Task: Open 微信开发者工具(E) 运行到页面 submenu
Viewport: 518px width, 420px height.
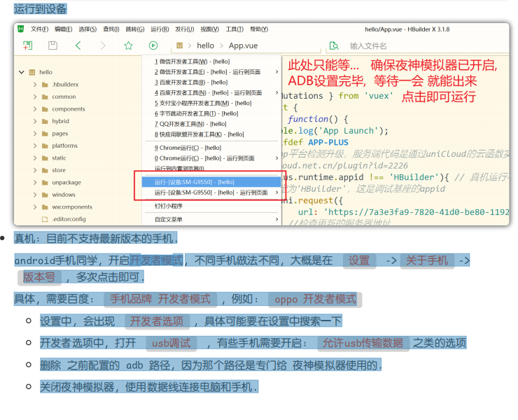Action: coord(211,72)
